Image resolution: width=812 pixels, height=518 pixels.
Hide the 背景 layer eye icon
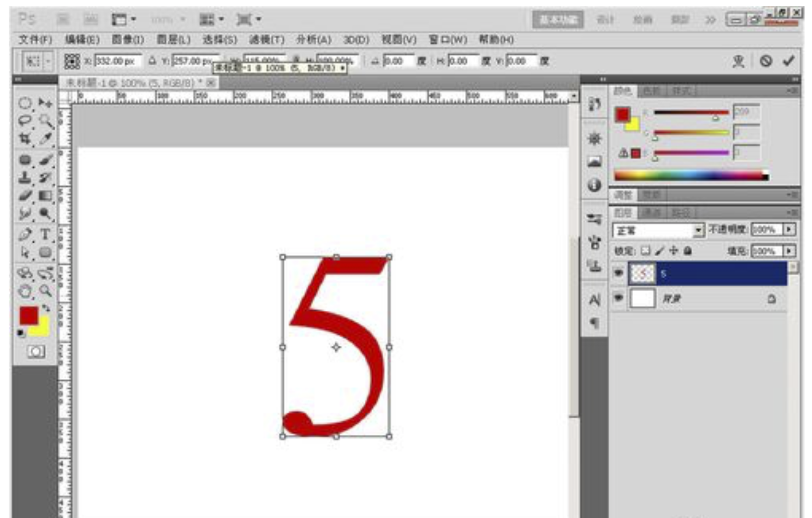click(x=619, y=298)
